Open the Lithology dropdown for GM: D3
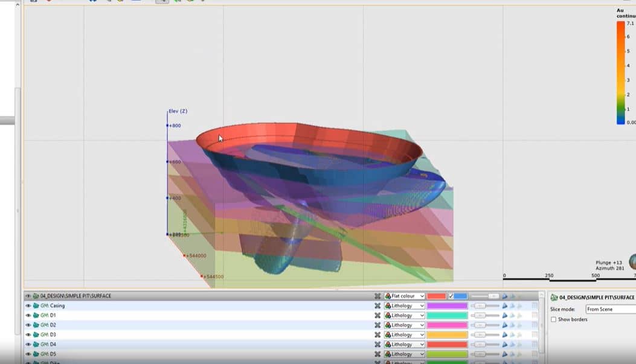Image resolution: width=636 pixels, height=364 pixels. [405, 335]
